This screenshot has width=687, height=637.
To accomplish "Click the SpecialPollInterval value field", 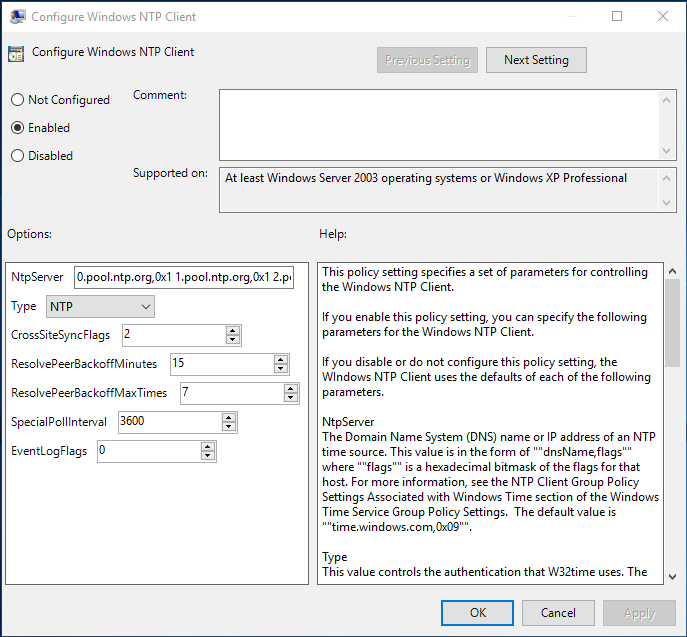I will click(x=170, y=422).
